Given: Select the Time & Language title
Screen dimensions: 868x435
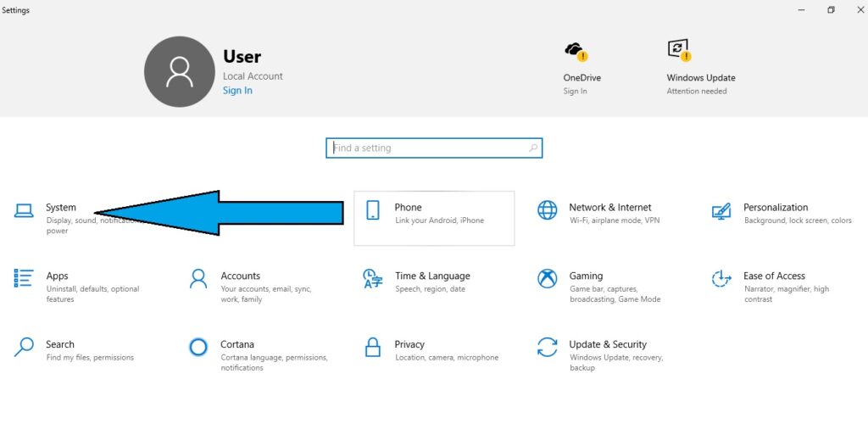Looking at the screenshot, I should 432,276.
